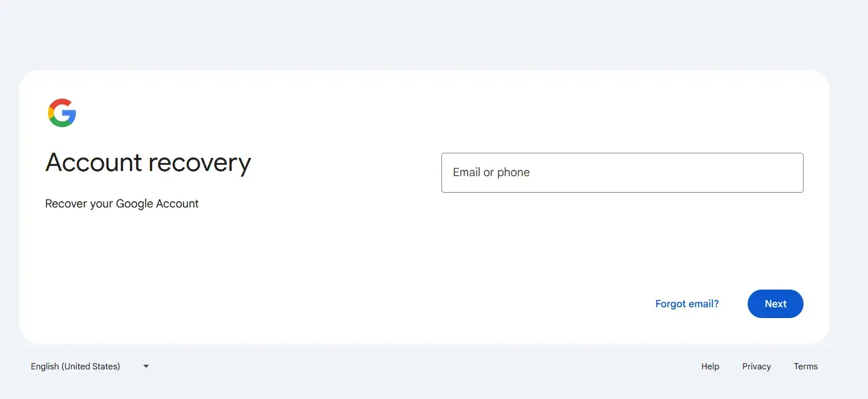Click the word 'Account' in the page heading
The height and width of the screenshot is (399, 868).
point(94,162)
